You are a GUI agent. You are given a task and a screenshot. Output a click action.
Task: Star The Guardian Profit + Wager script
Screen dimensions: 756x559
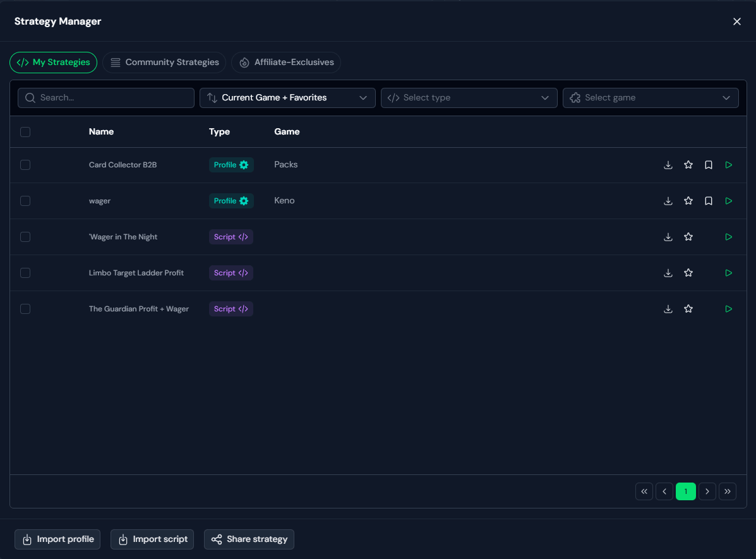(x=688, y=309)
